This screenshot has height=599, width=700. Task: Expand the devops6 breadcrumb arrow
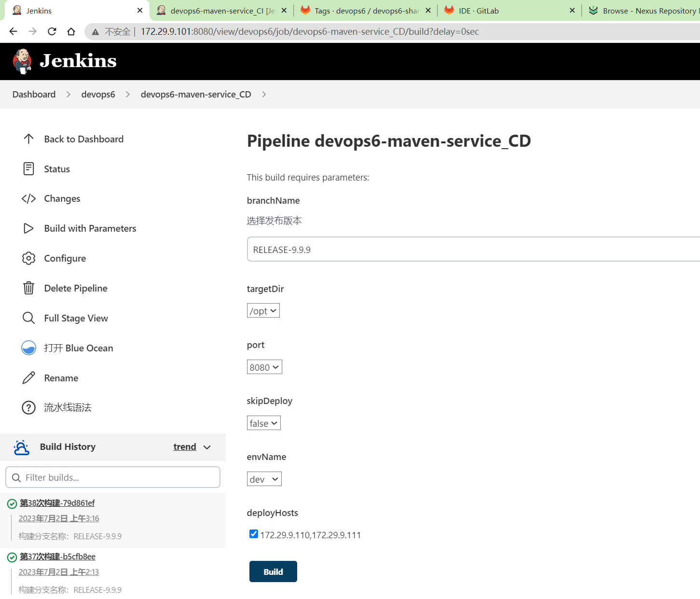point(128,95)
